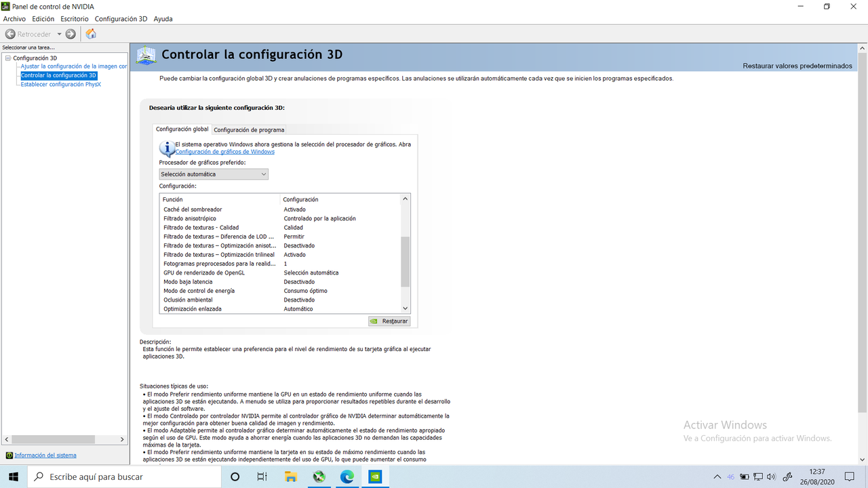Click the Windows search box

click(124, 476)
